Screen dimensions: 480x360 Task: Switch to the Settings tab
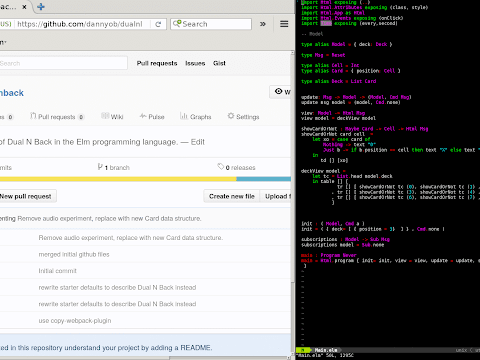point(243,117)
